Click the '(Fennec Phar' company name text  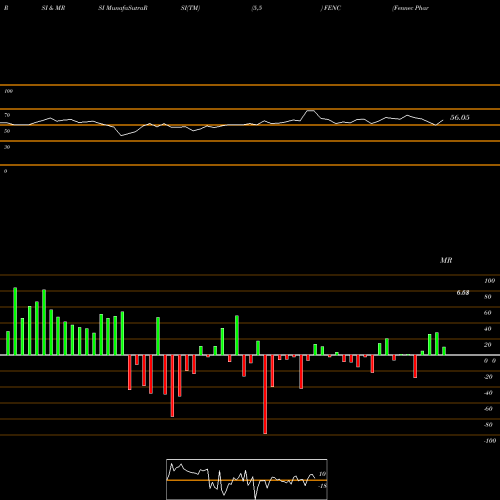click(410, 8)
